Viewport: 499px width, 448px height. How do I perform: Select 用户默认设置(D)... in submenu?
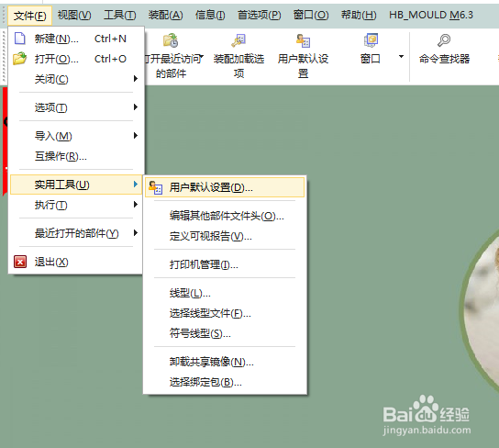click(225, 187)
